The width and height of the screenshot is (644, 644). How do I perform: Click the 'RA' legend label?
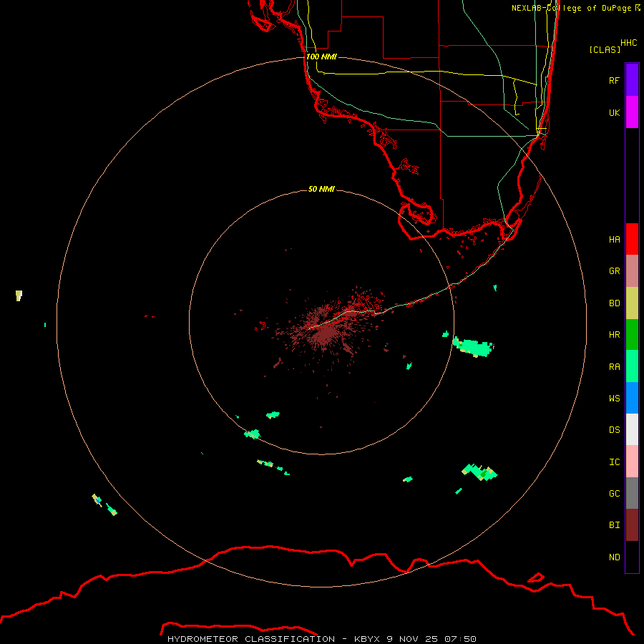[614, 367]
